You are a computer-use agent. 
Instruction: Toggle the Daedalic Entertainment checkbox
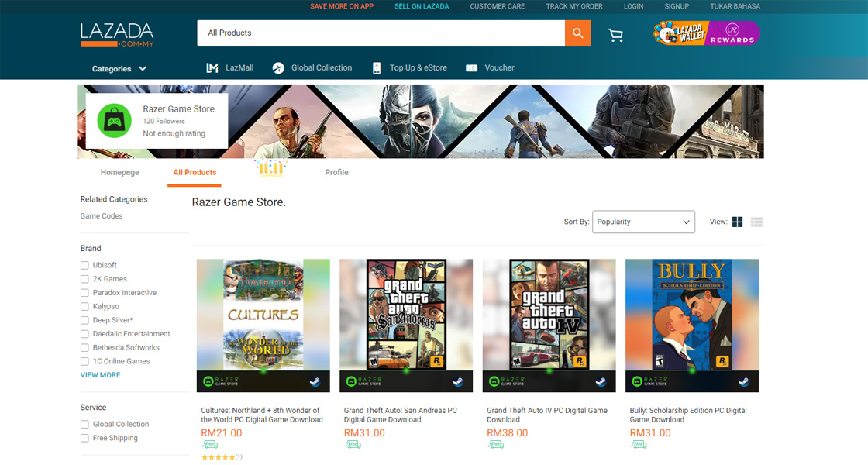tap(84, 334)
